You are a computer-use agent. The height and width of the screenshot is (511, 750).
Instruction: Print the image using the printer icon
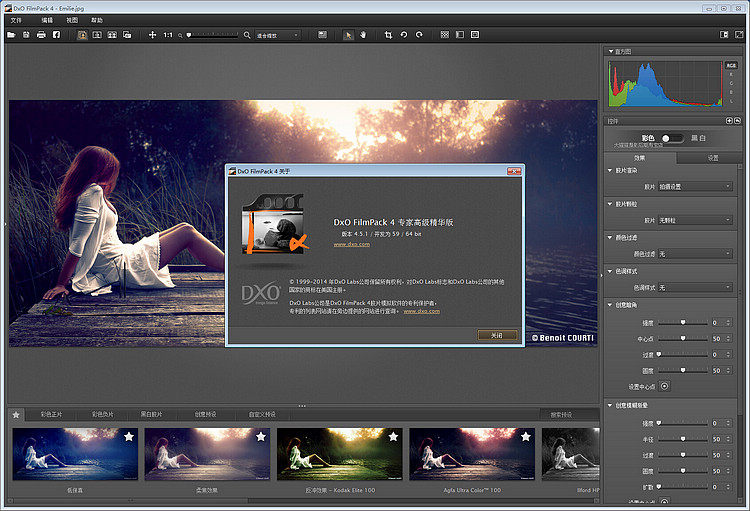tap(41, 34)
